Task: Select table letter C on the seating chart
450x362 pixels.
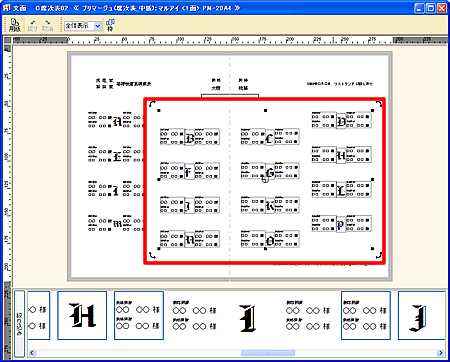Action: pyautogui.click(x=270, y=138)
